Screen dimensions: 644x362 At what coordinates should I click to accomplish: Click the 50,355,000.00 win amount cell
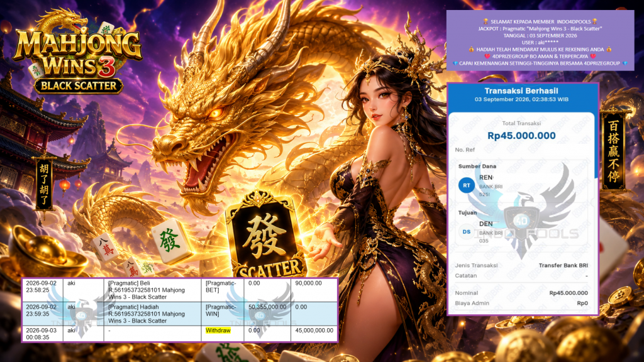267,314
